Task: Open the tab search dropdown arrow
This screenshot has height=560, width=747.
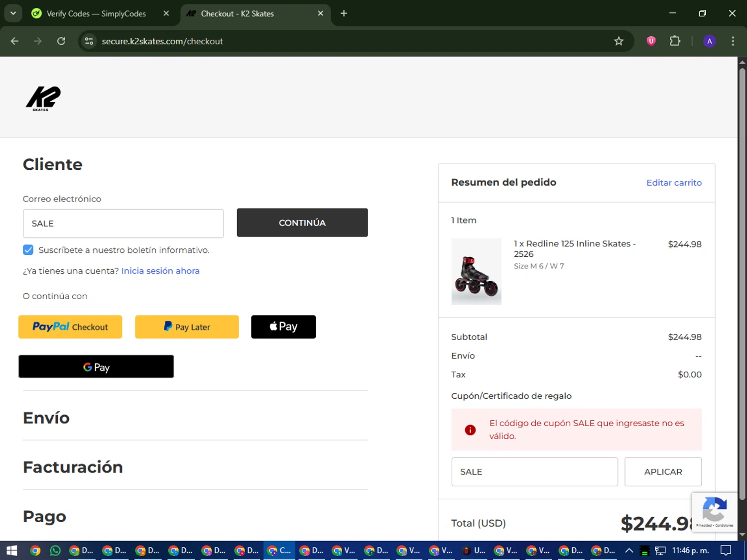Action: (13, 13)
